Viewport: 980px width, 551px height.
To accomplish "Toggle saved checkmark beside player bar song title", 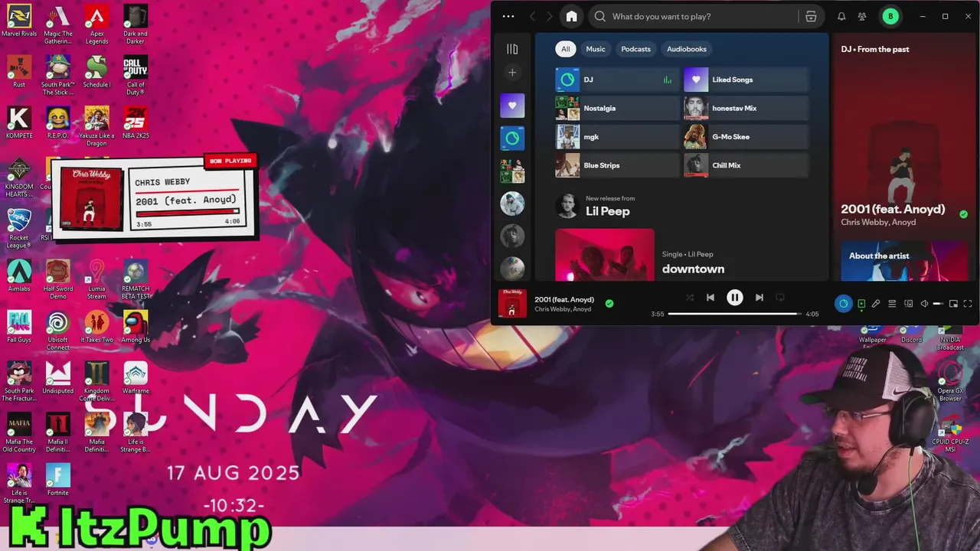I will point(609,304).
